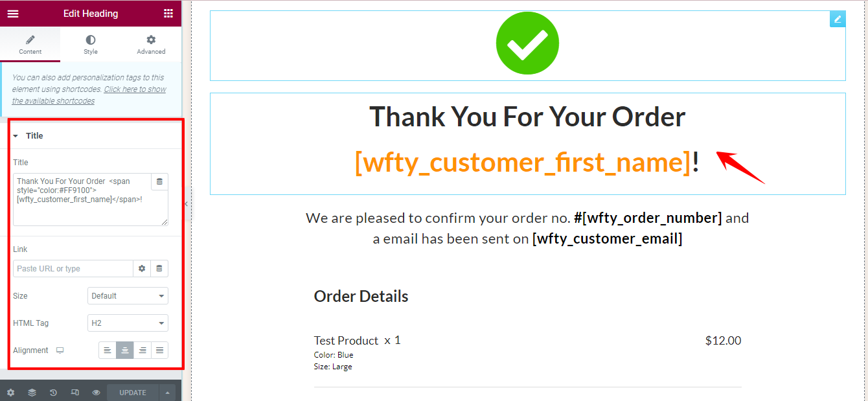Open the widgets panel grid icon

click(x=168, y=13)
